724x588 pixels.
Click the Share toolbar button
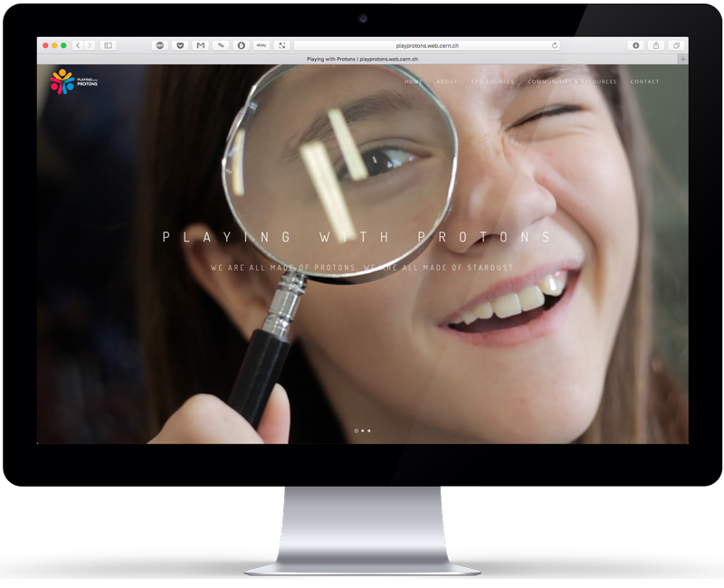[x=655, y=45]
